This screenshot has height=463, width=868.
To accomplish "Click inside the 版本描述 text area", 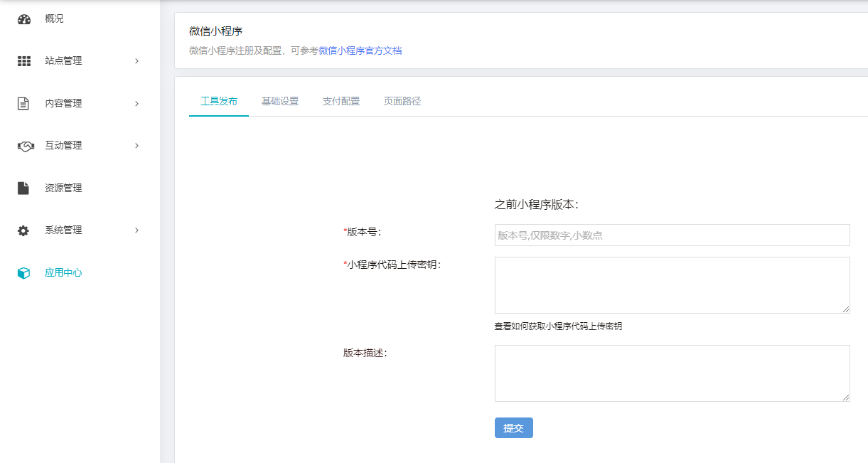I will click(672, 373).
